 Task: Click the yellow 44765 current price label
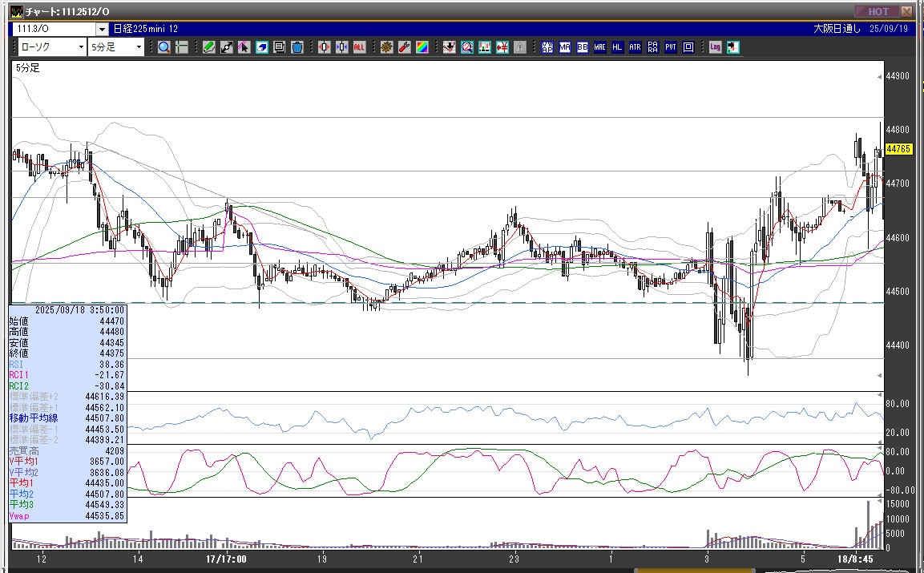pyautogui.click(x=898, y=149)
